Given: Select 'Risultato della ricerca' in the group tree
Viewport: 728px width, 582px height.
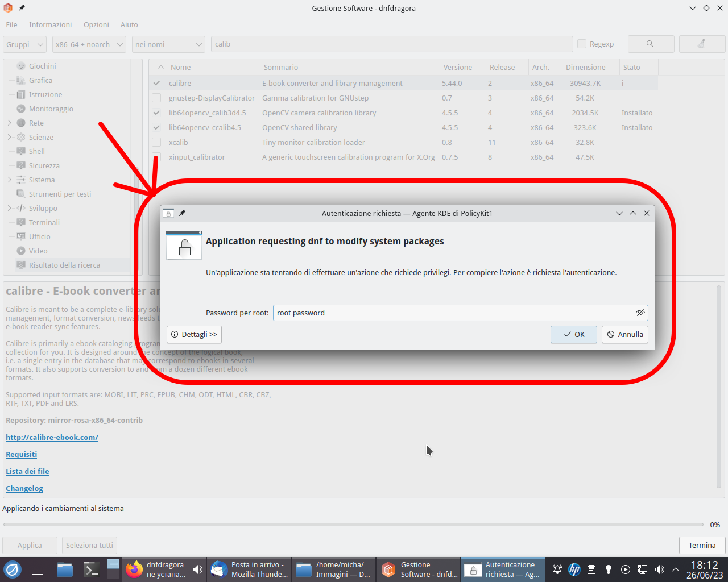Looking at the screenshot, I should pos(65,265).
